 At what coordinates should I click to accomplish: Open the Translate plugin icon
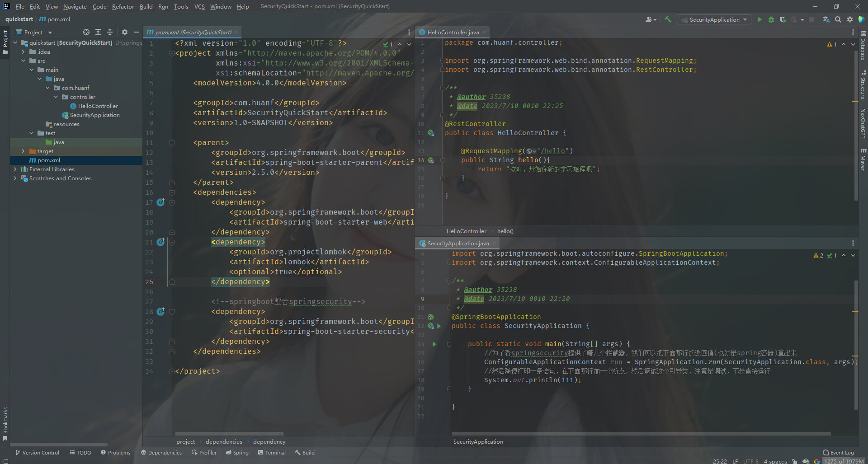[826, 19]
